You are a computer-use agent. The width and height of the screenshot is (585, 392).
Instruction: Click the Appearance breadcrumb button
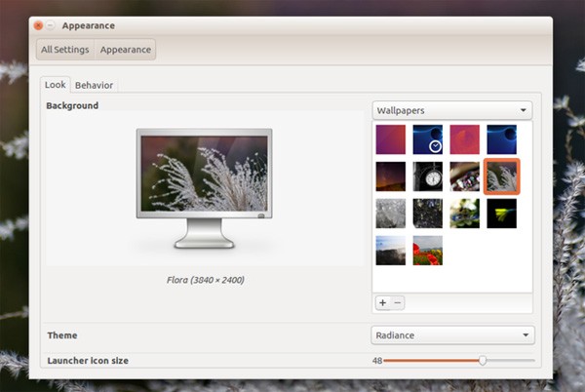pos(126,50)
